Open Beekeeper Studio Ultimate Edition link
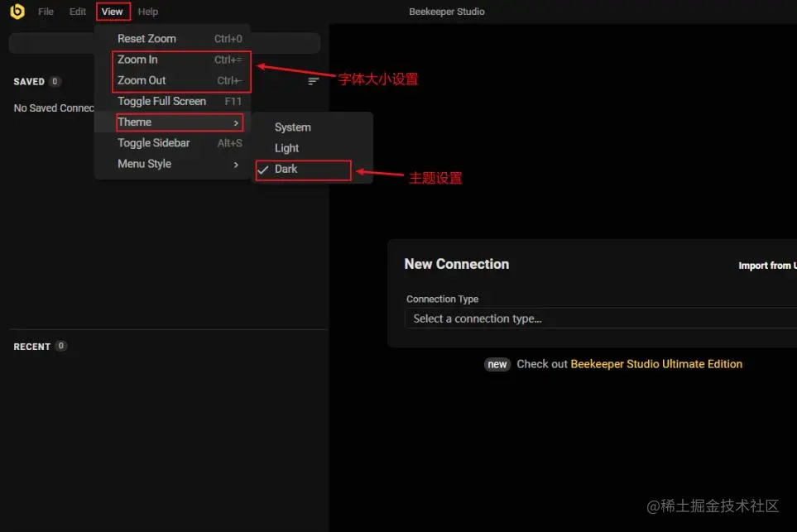Screen dimensions: 797x532 (x=656, y=364)
